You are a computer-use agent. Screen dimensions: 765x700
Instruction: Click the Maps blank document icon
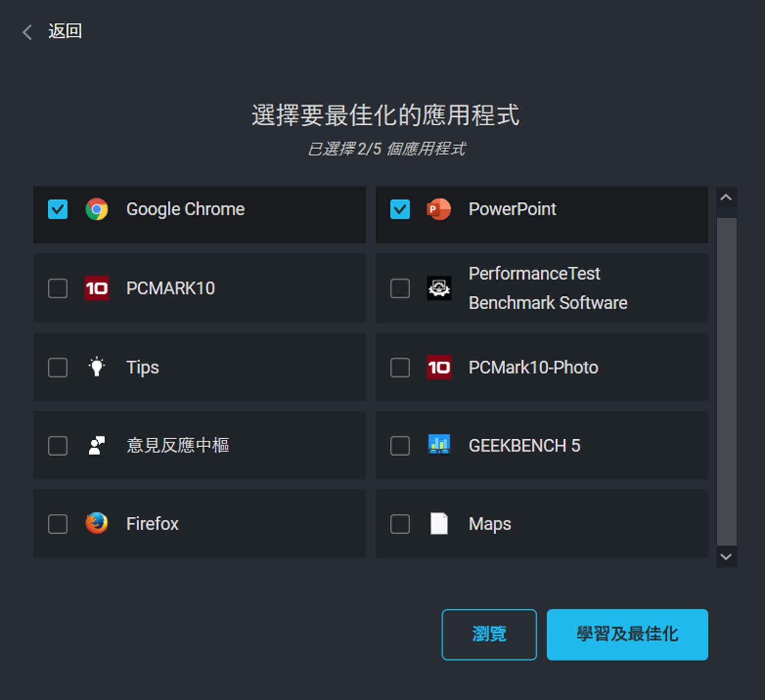[x=439, y=524]
